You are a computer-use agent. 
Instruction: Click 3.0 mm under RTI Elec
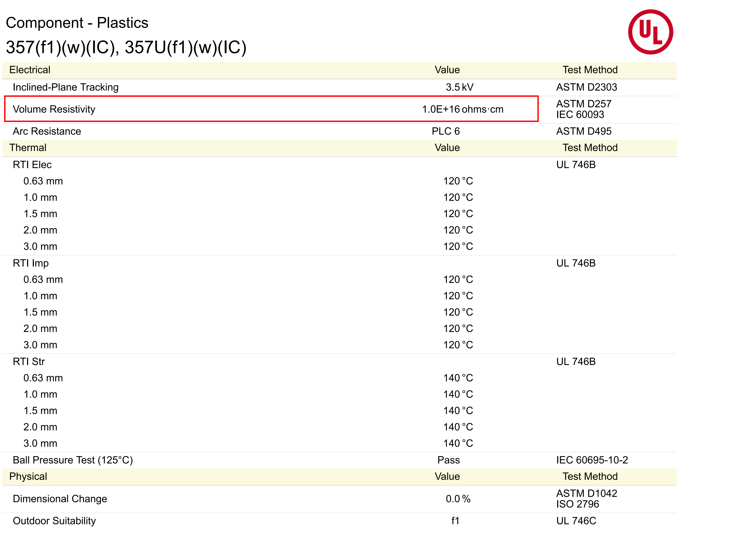click(40, 246)
